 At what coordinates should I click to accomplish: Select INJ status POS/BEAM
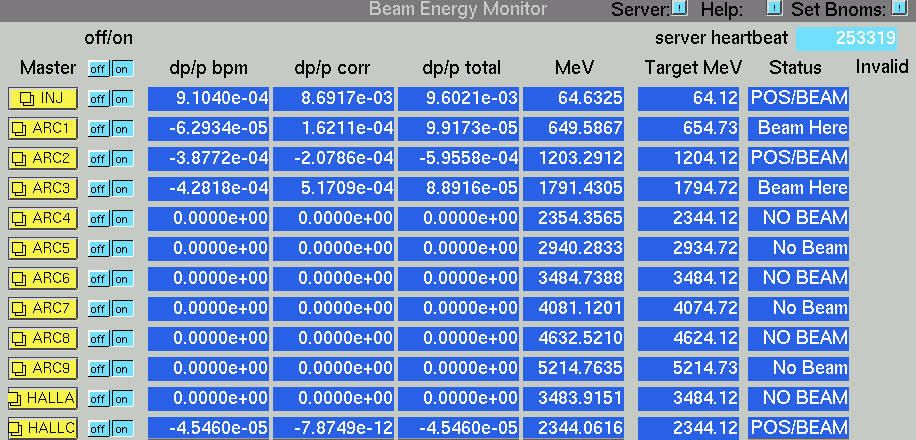coord(799,99)
